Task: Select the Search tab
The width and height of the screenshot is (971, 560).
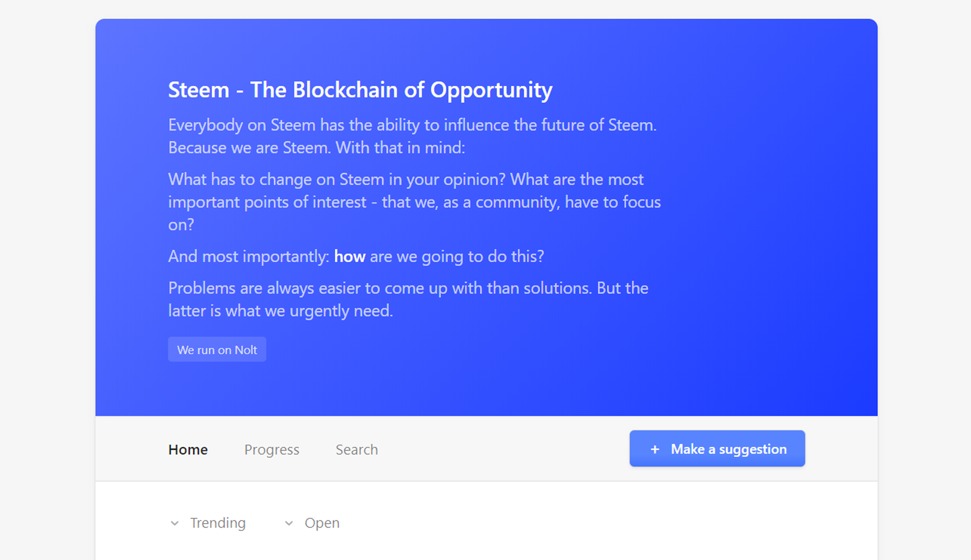Action: tap(357, 449)
